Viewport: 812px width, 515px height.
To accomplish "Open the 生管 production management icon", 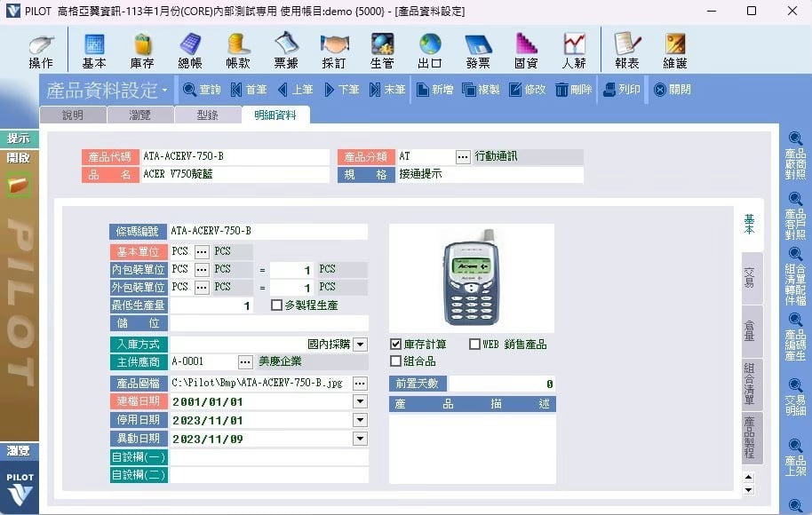I will [x=382, y=51].
